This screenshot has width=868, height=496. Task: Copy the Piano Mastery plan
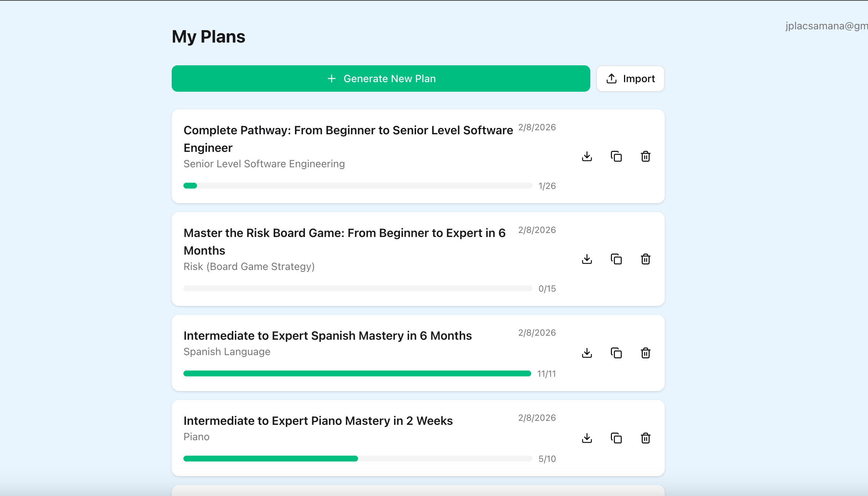point(616,438)
